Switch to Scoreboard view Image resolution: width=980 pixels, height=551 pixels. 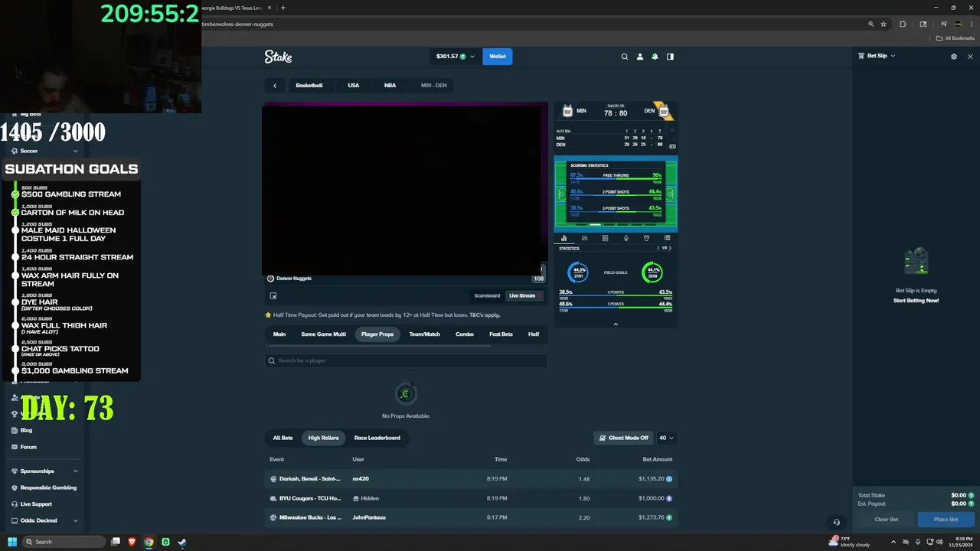487,295
